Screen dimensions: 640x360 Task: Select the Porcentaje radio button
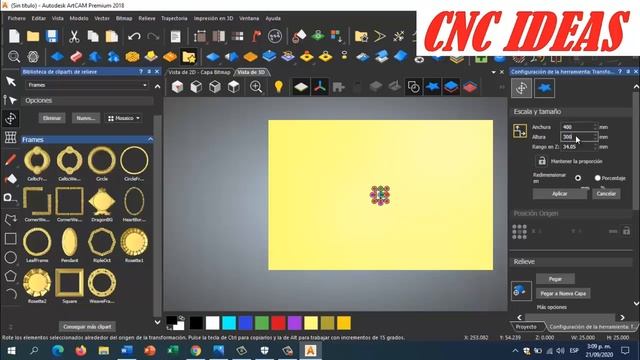tap(598, 178)
